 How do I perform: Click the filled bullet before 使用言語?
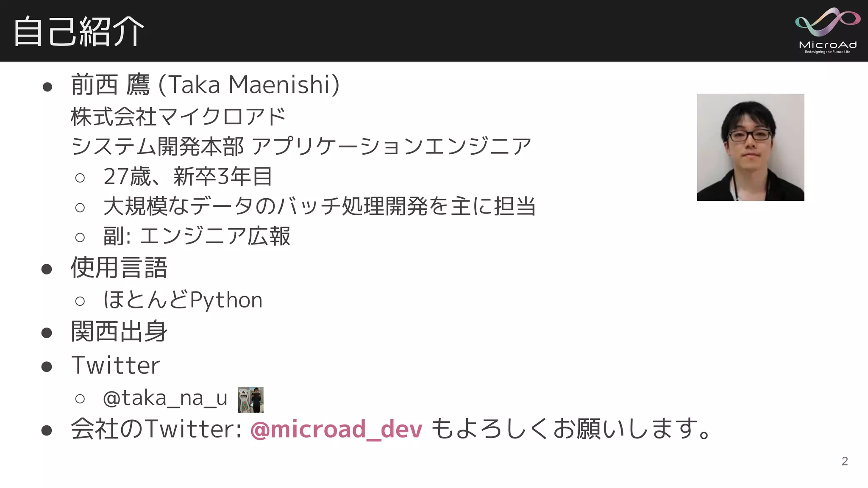(47, 269)
